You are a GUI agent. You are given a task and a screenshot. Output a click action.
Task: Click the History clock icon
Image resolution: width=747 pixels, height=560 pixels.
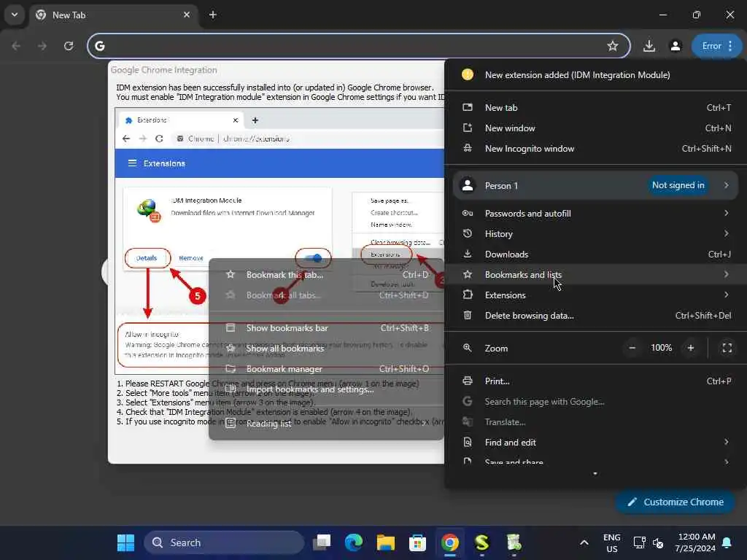(468, 233)
